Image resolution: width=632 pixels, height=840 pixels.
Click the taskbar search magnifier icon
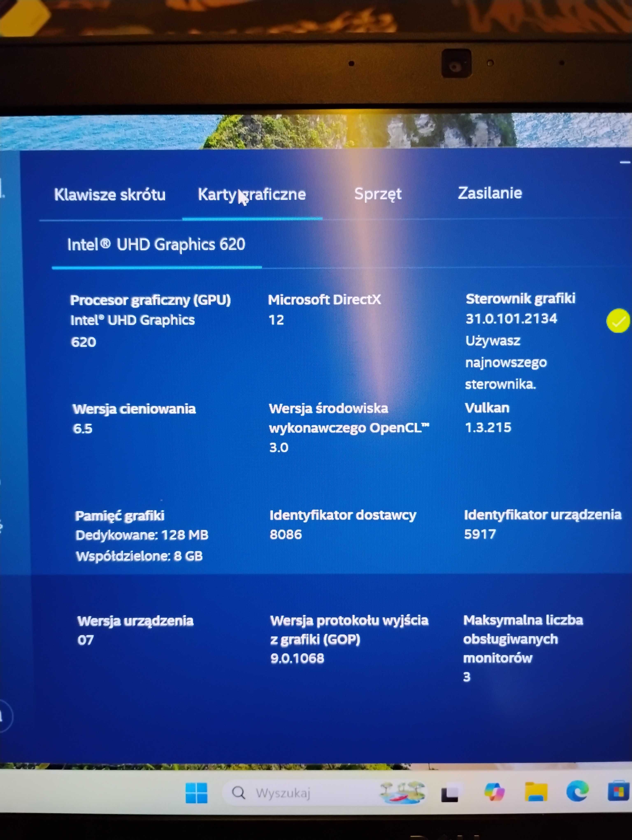[x=239, y=793]
